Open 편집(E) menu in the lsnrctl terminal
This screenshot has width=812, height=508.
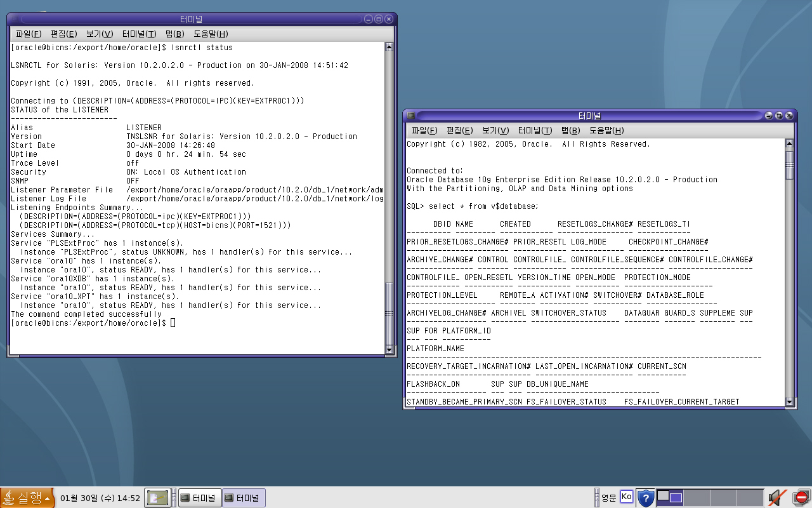tap(64, 34)
